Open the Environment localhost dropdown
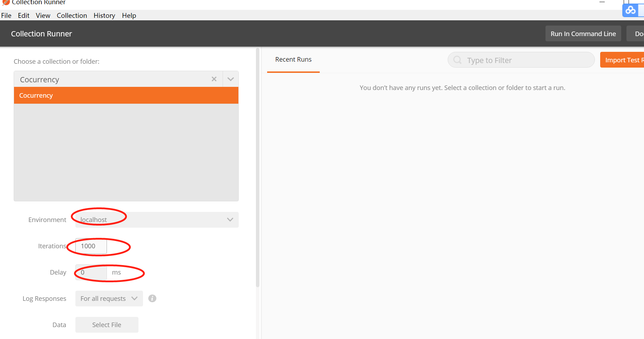The image size is (644, 339). point(157,220)
